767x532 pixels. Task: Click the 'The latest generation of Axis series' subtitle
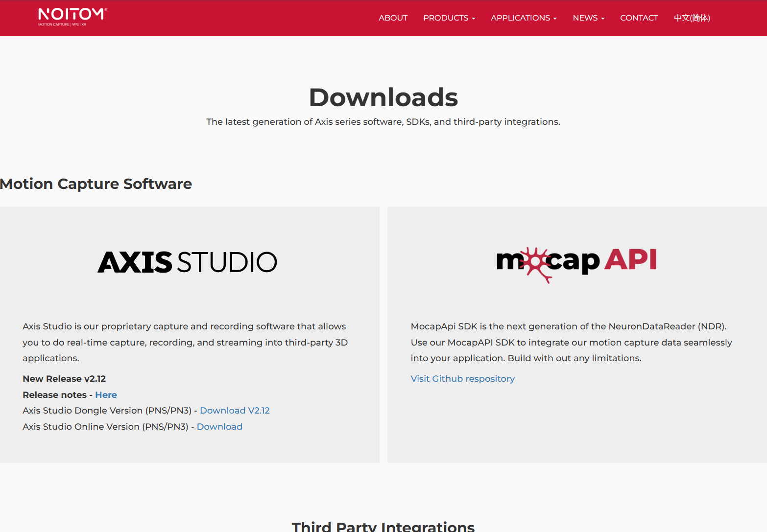click(x=383, y=122)
